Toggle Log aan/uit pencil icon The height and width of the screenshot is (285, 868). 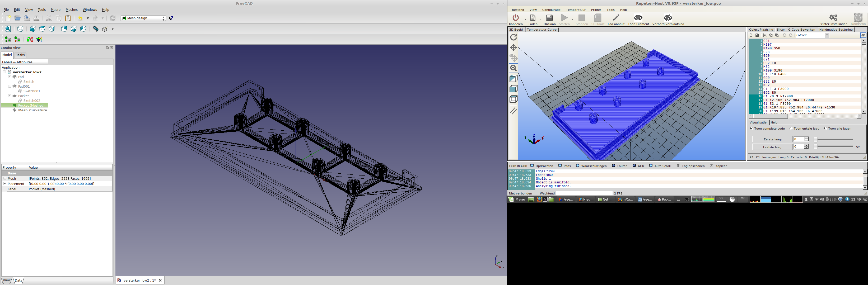(x=616, y=17)
